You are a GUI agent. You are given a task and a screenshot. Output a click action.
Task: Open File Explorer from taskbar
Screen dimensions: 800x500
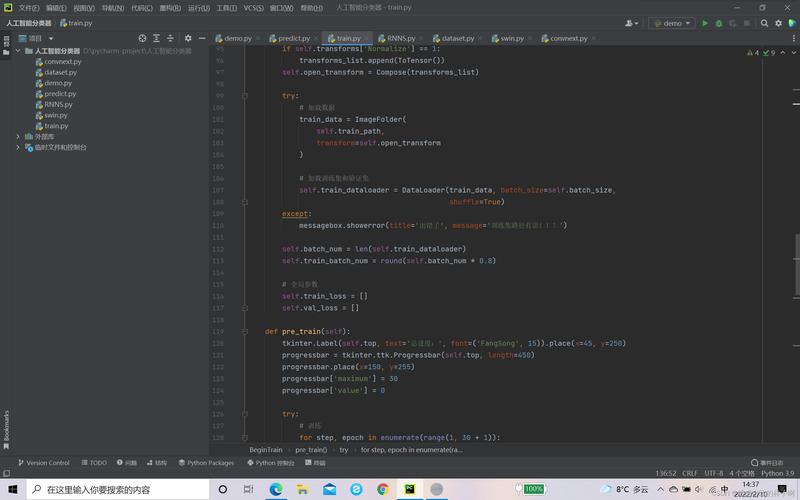coord(303,489)
